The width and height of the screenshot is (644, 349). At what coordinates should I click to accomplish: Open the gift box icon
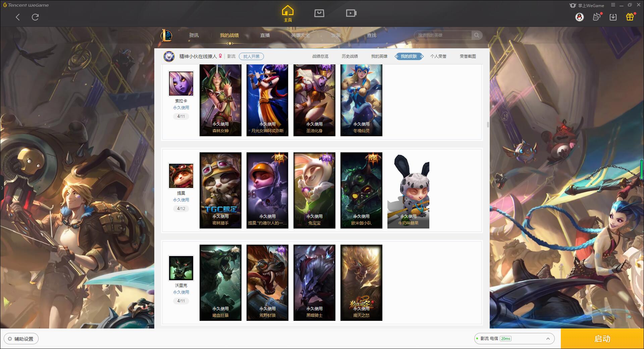pos(630,17)
